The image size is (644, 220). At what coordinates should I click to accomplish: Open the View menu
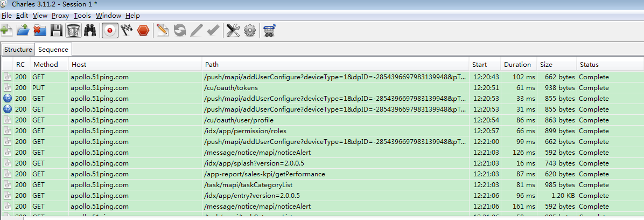click(40, 16)
